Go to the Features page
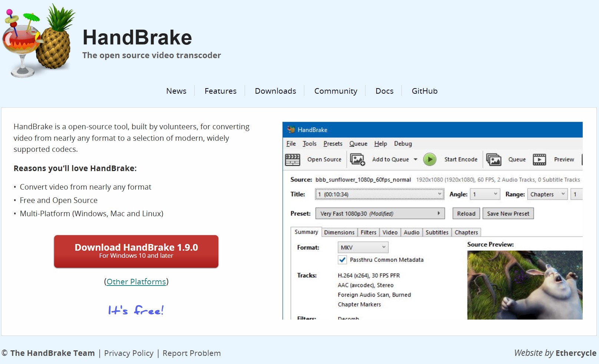This screenshot has height=364, width=599. (221, 91)
